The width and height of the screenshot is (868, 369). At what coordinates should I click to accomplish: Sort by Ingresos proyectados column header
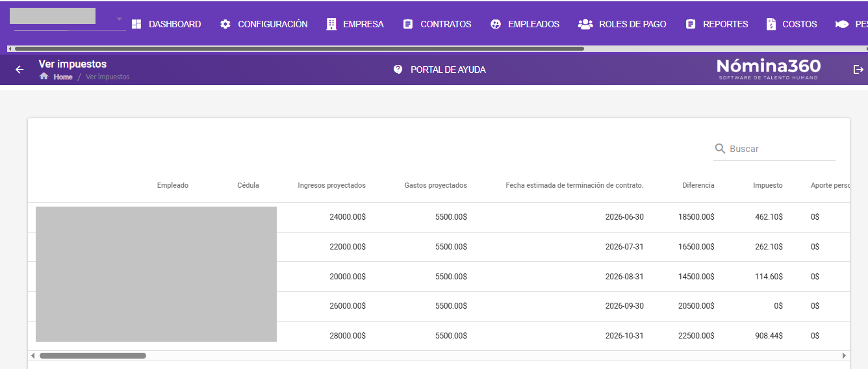[332, 185]
